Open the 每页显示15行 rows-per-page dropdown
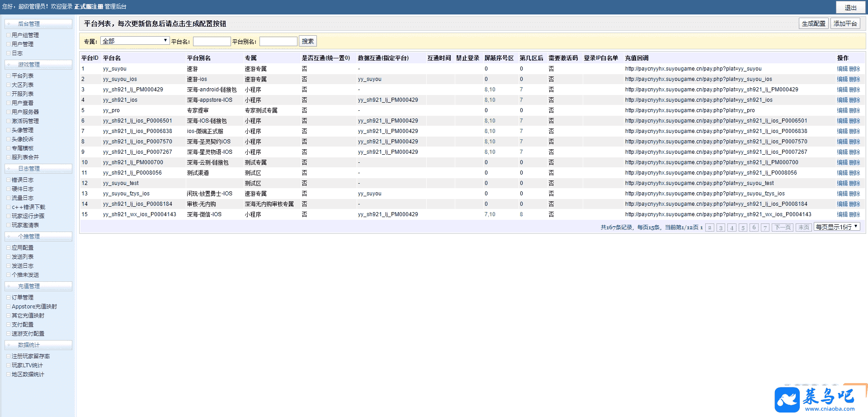 [x=837, y=227]
